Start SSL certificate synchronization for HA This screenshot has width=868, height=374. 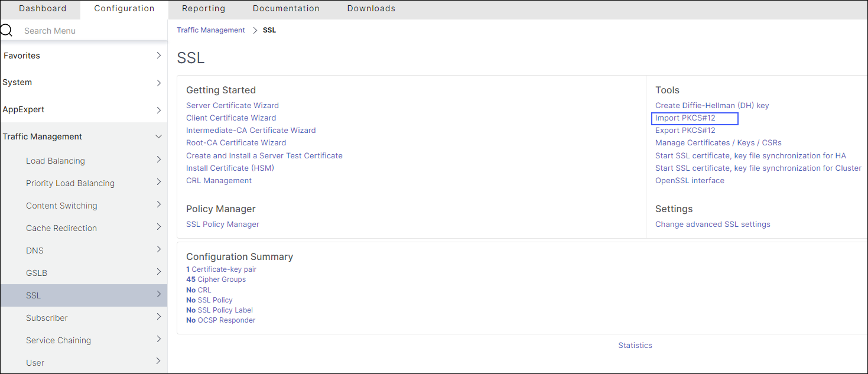750,155
